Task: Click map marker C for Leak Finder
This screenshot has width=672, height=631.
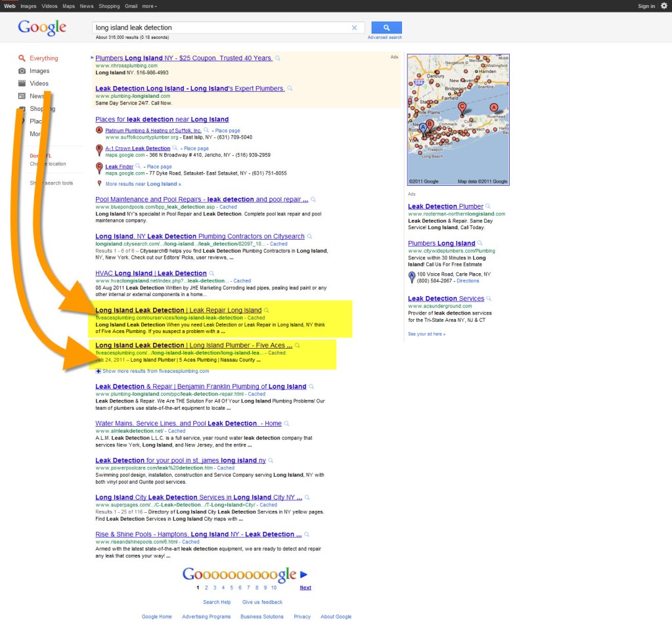Action: (99, 168)
